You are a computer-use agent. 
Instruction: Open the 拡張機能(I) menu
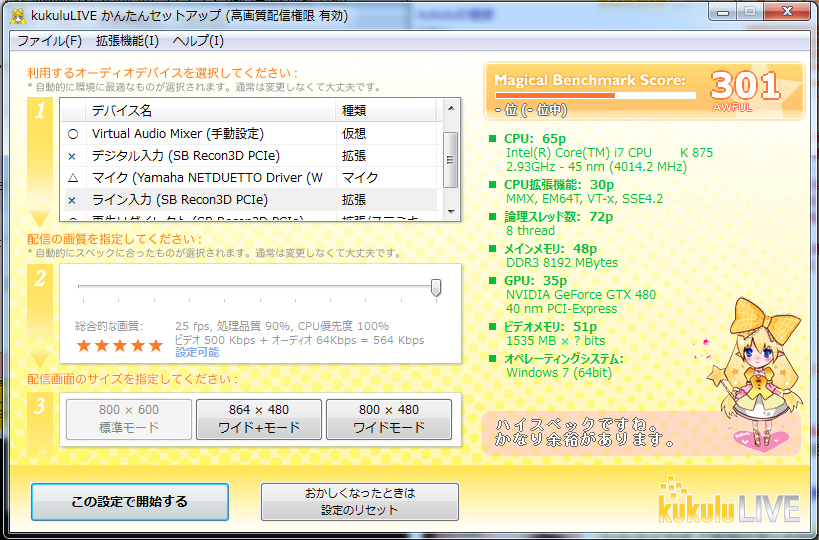127,41
